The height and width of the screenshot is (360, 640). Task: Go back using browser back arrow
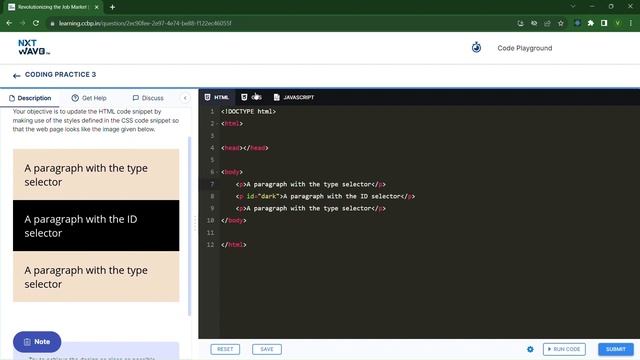coord(9,23)
